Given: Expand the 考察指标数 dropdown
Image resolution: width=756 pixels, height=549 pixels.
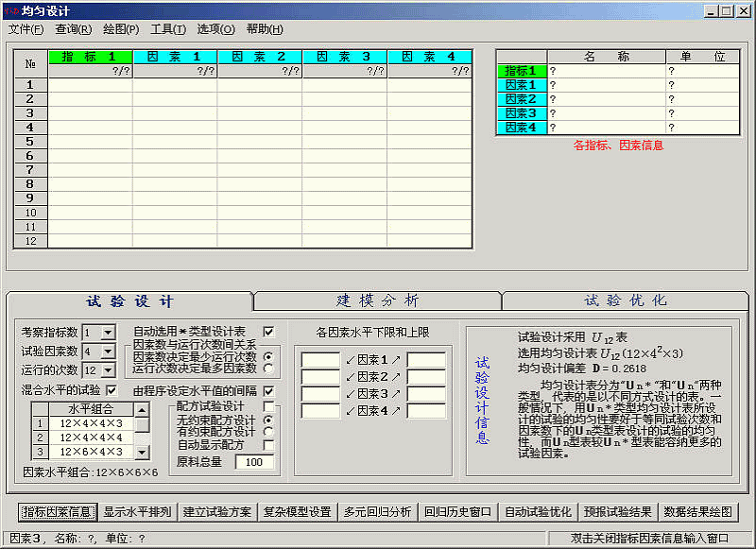Looking at the screenshot, I should point(108,333).
